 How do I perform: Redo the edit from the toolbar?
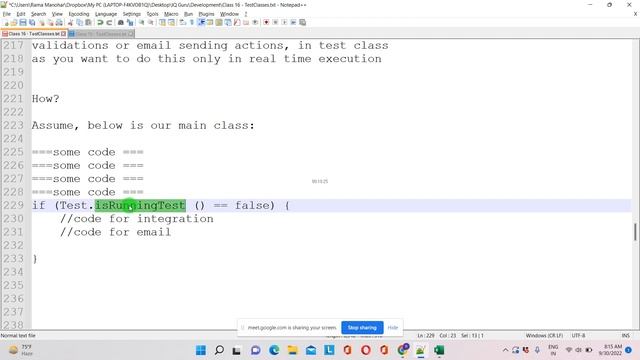tap(109, 22)
